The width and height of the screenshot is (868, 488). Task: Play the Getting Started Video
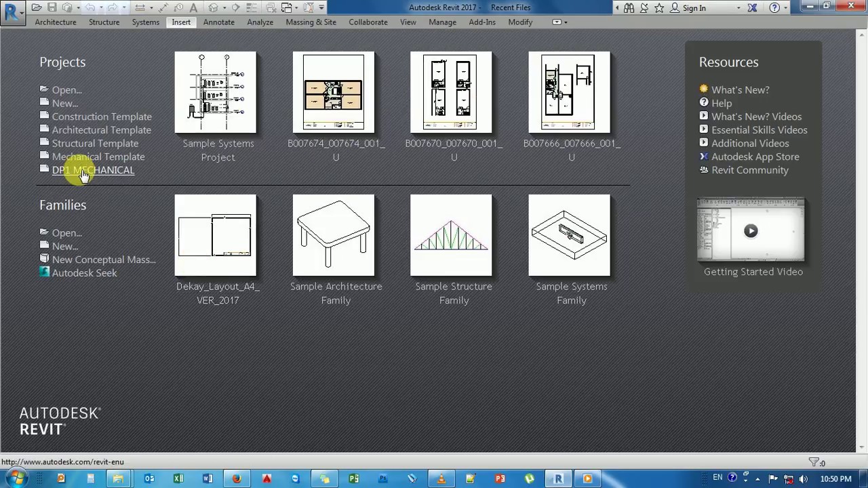click(x=751, y=230)
